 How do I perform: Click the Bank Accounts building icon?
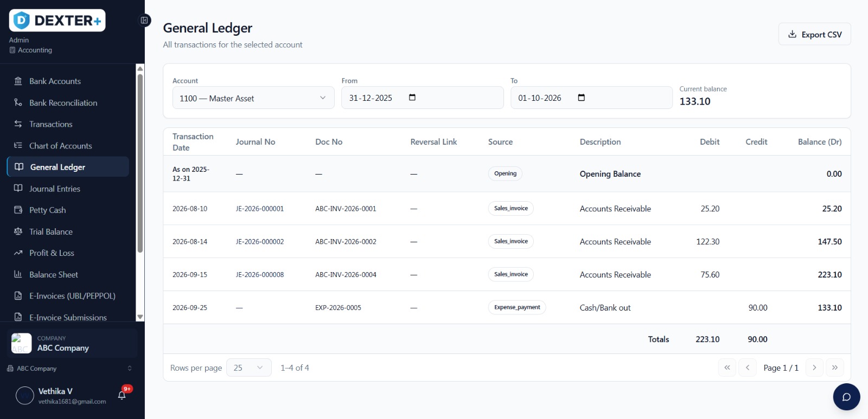(18, 81)
